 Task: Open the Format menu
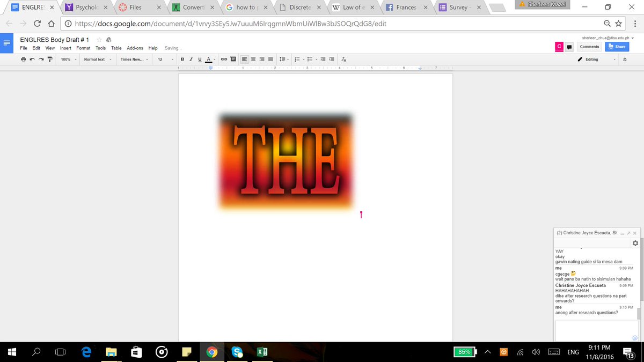[83, 48]
